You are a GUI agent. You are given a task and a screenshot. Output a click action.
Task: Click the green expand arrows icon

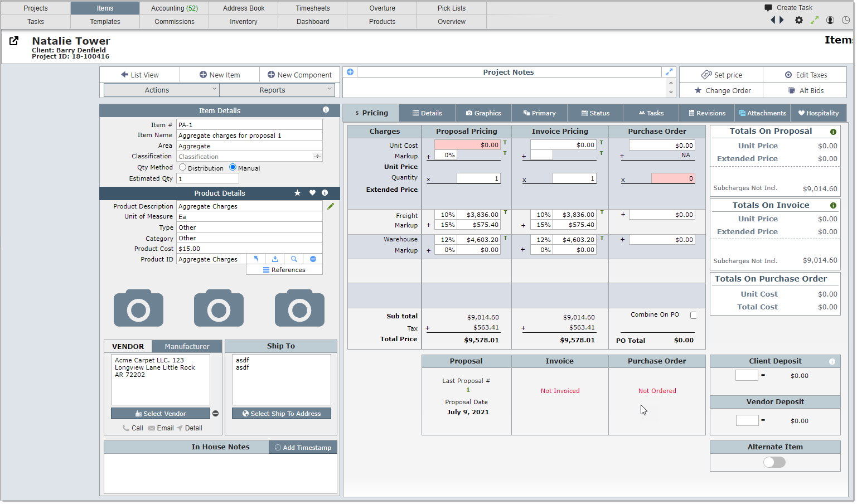coord(815,20)
